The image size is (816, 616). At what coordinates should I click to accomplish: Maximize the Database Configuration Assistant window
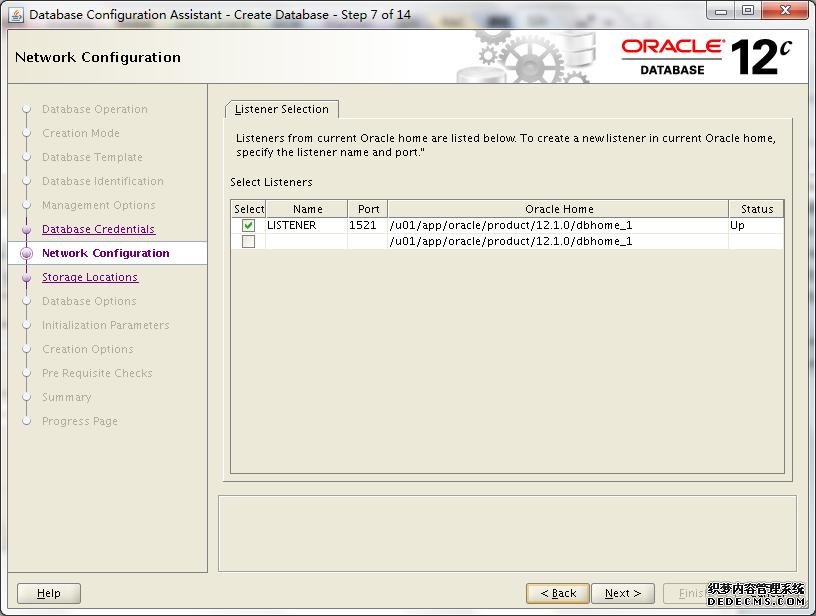pos(748,11)
